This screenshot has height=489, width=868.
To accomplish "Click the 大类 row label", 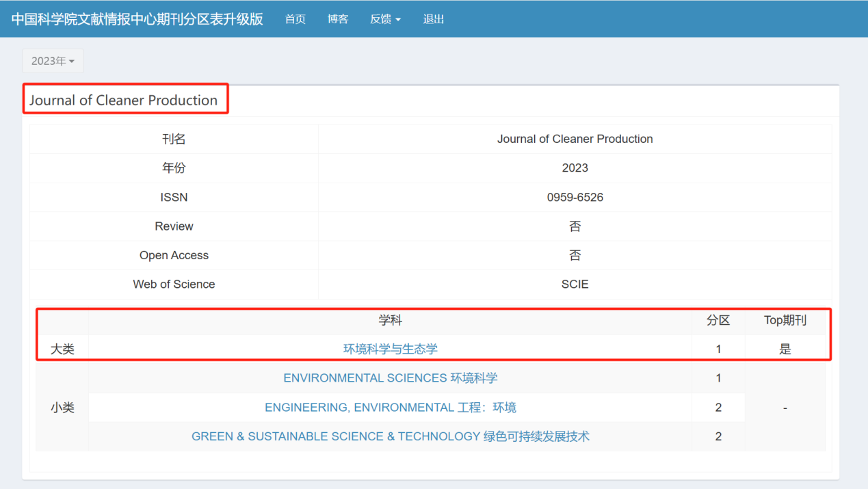I will point(62,349).
